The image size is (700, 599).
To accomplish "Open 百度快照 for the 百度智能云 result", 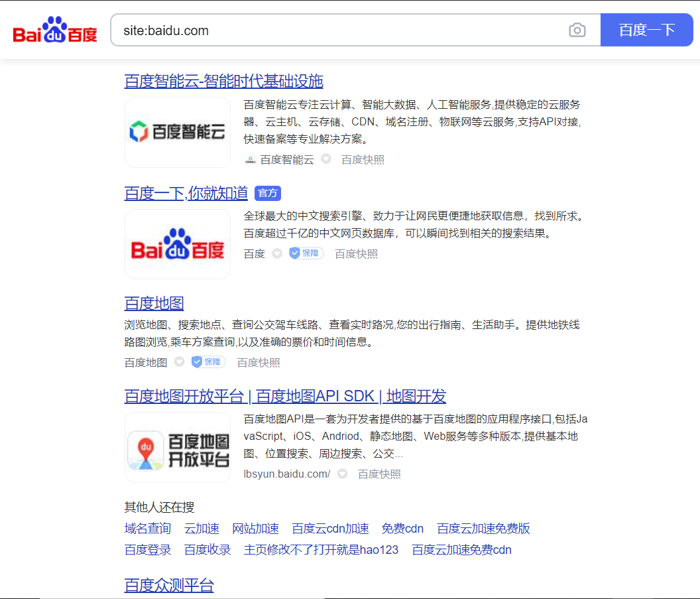I will tap(363, 159).
